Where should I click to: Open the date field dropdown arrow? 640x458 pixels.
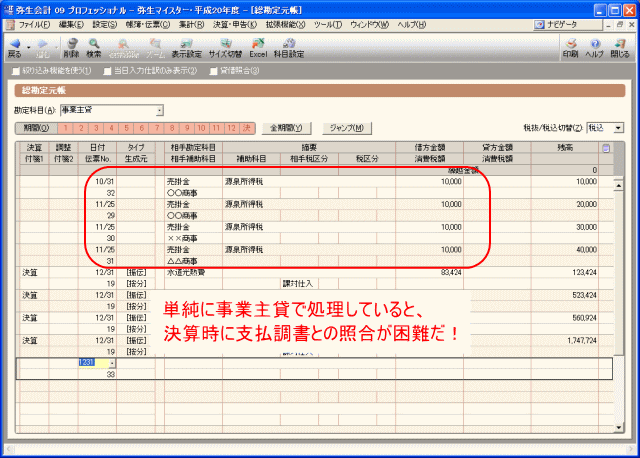point(112,363)
